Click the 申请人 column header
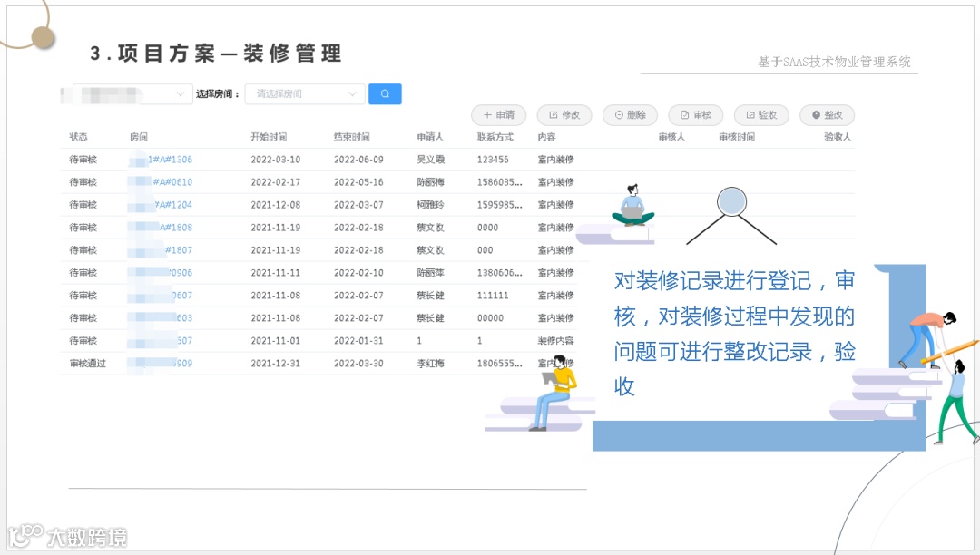 pos(430,137)
